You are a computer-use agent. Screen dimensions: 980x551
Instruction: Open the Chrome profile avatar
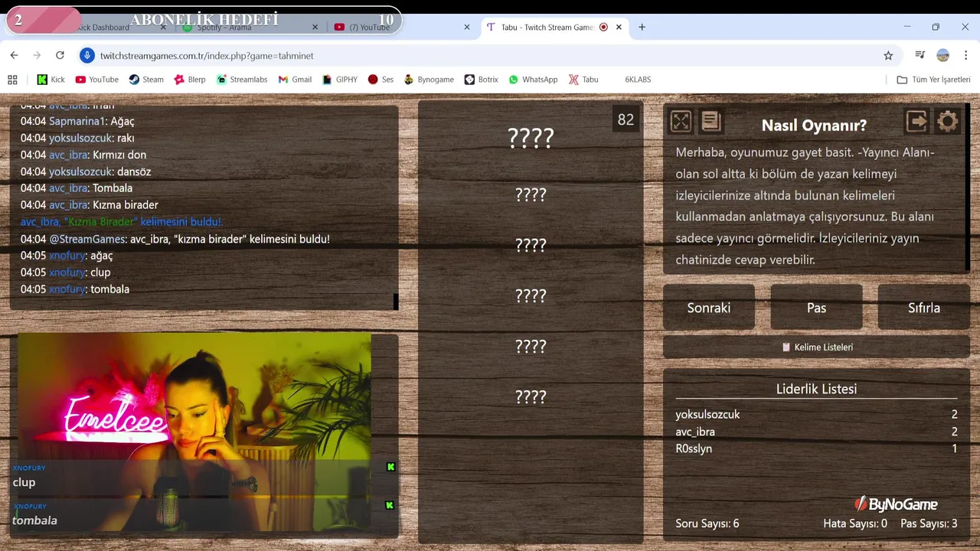click(943, 56)
